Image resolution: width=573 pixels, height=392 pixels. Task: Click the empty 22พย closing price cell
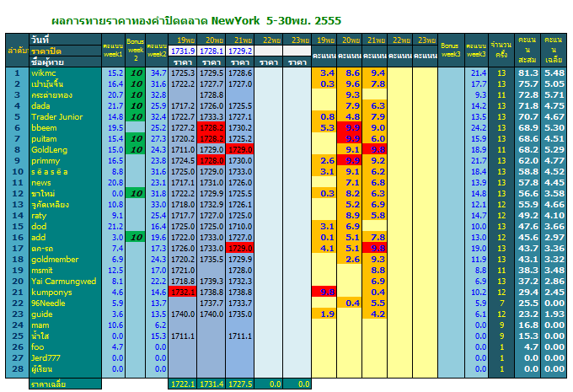point(268,51)
